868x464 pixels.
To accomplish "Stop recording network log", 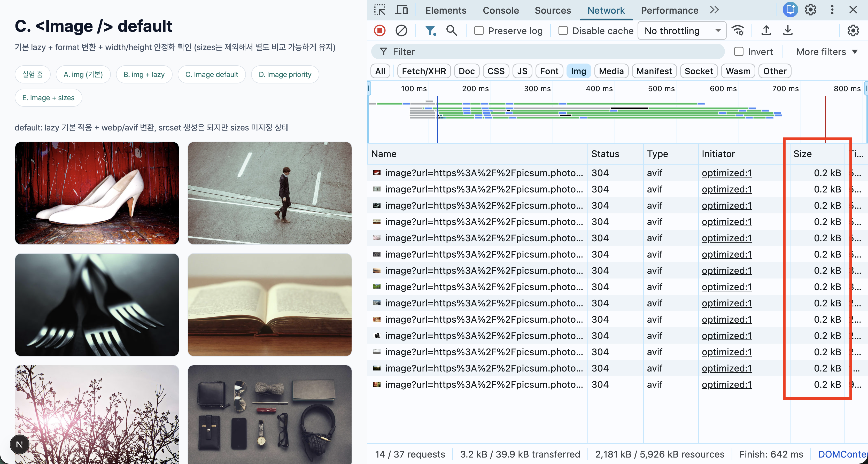I will pyautogui.click(x=379, y=31).
